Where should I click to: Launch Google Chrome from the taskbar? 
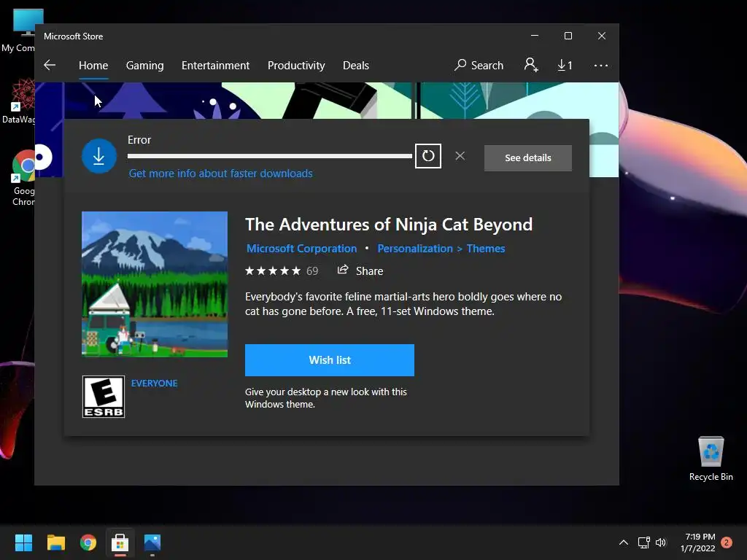pos(88,542)
